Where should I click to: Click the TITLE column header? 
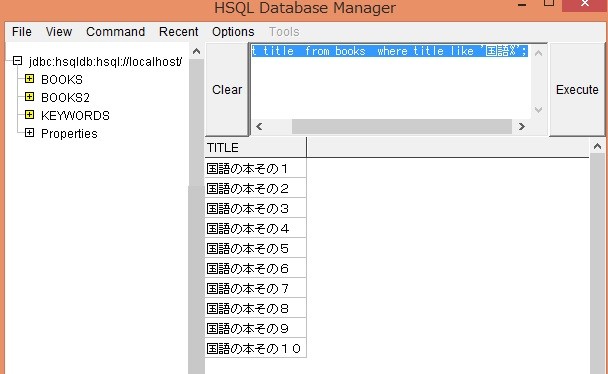(256, 148)
